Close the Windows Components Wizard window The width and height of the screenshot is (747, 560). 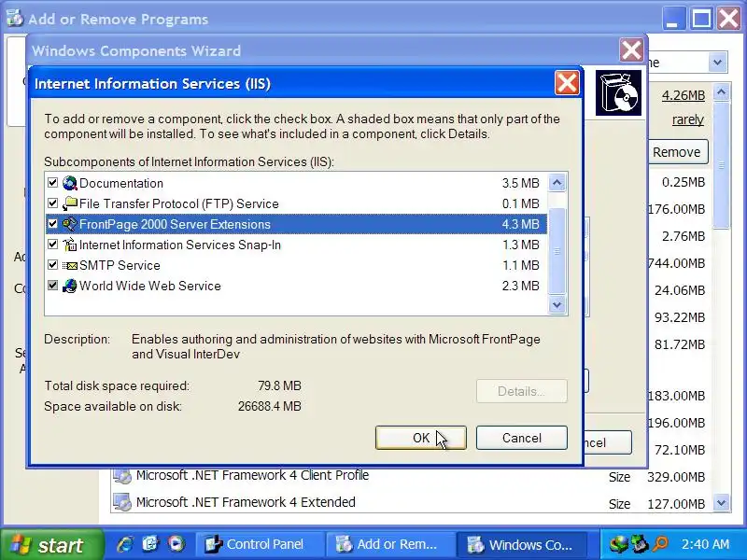pos(631,50)
